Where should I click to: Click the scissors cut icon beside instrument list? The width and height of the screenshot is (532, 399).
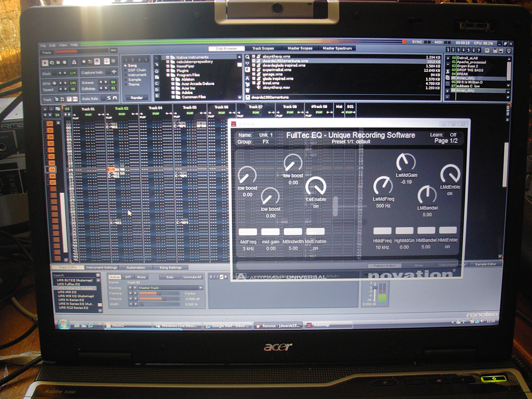448,71
